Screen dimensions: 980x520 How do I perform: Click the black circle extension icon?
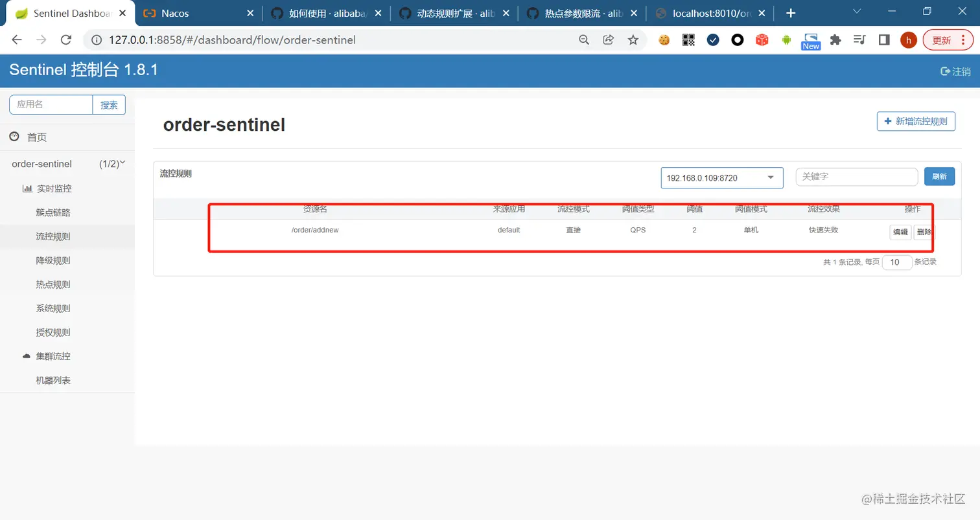(x=738, y=40)
